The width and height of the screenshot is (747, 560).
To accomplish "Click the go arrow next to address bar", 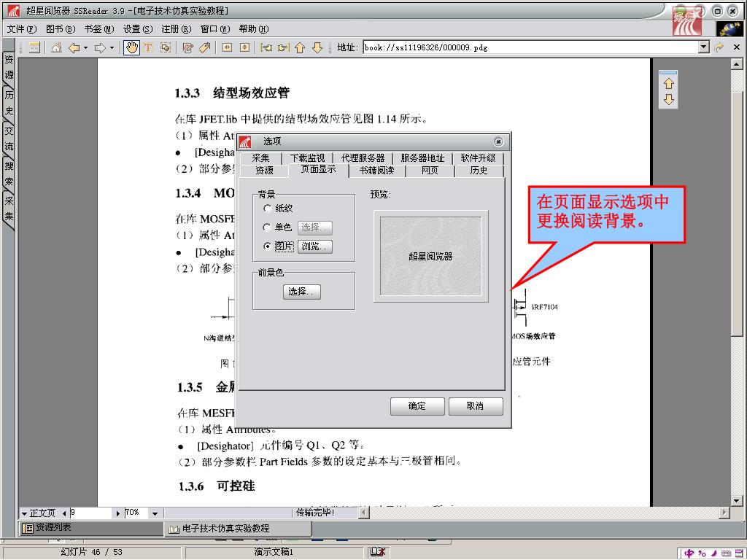I will (719, 47).
